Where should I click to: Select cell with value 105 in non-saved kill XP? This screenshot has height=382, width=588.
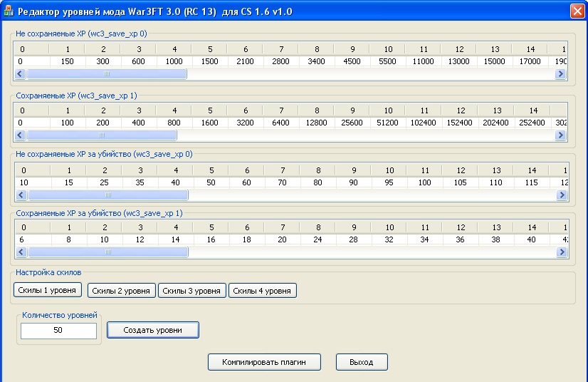(x=461, y=182)
